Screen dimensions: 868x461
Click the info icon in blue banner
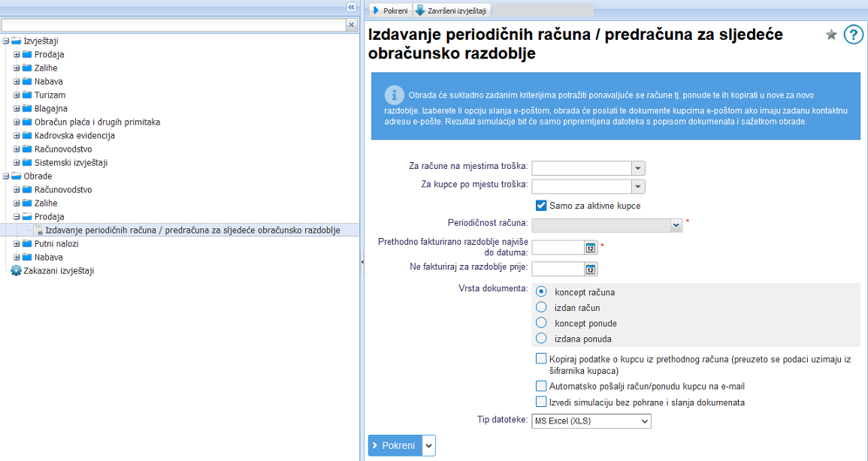click(394, 95)
